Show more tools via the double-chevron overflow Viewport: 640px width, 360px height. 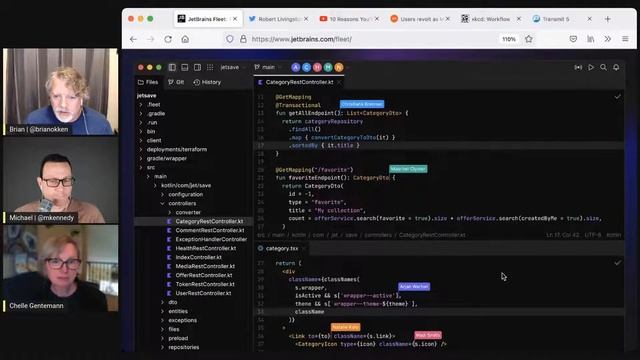point(608,39)
